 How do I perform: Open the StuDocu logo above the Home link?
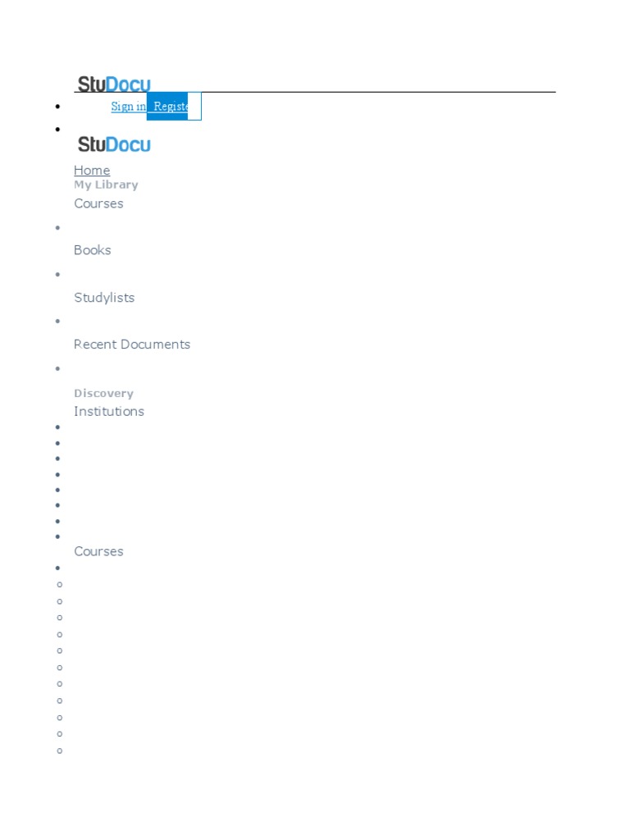pos(114,144)
